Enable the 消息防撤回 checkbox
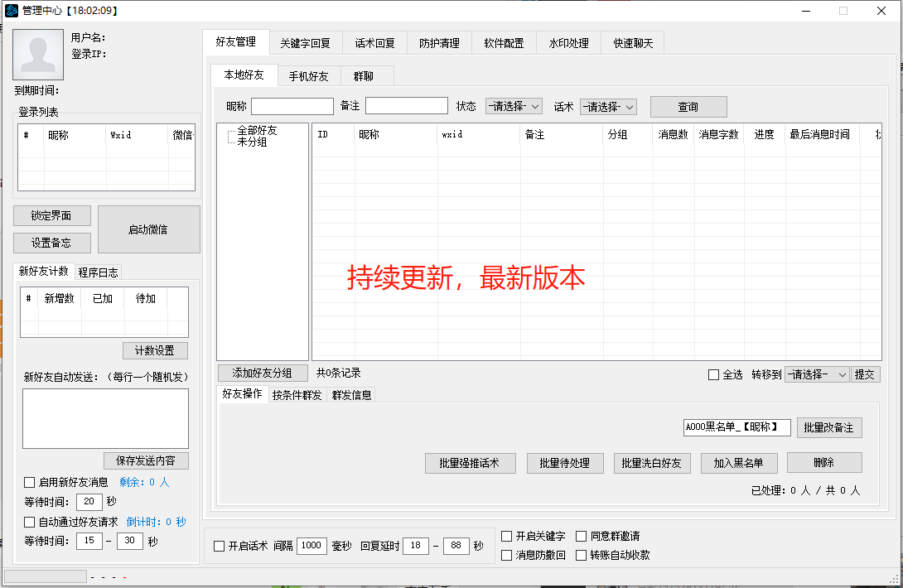The width and height of the screenshot is (903, 588). click(x=507, y=555)
